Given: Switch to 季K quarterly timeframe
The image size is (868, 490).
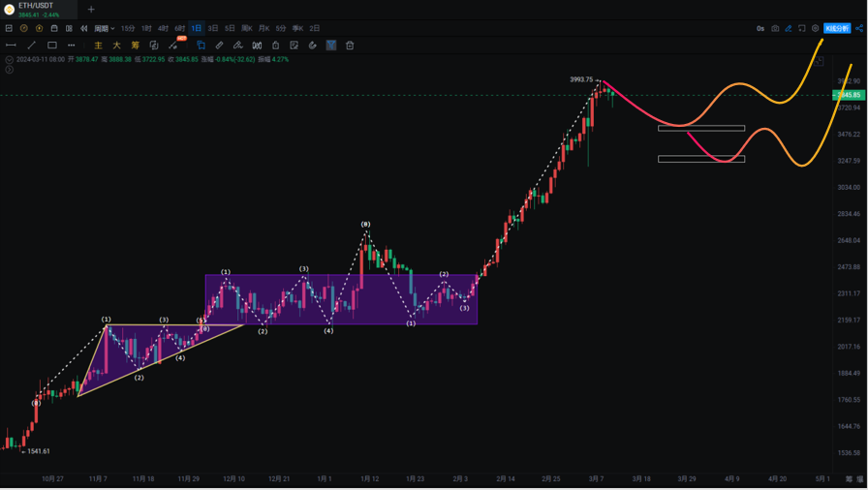Looking at the screenshot, I should 297,28.
